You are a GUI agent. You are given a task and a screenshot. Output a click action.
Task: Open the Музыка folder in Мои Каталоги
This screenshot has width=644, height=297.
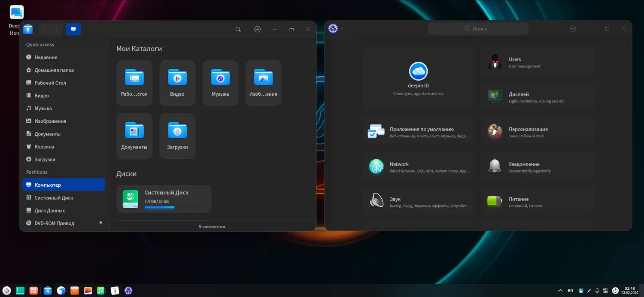220,82
